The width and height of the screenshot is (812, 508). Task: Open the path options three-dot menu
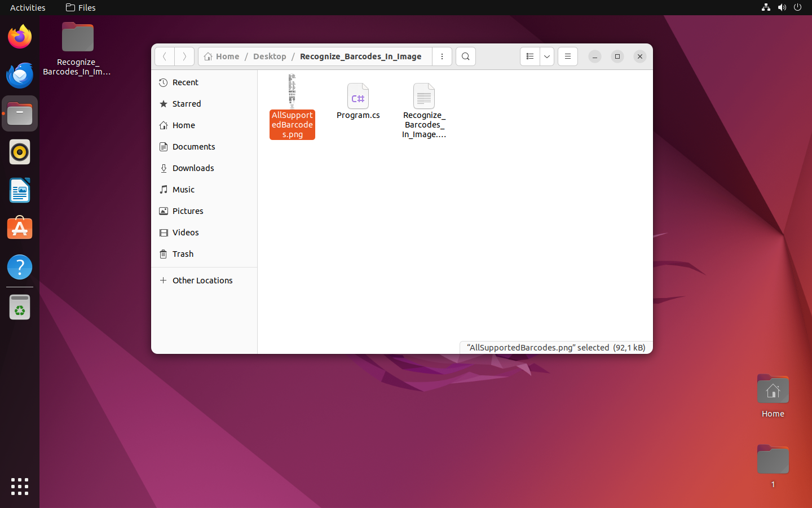442,56
